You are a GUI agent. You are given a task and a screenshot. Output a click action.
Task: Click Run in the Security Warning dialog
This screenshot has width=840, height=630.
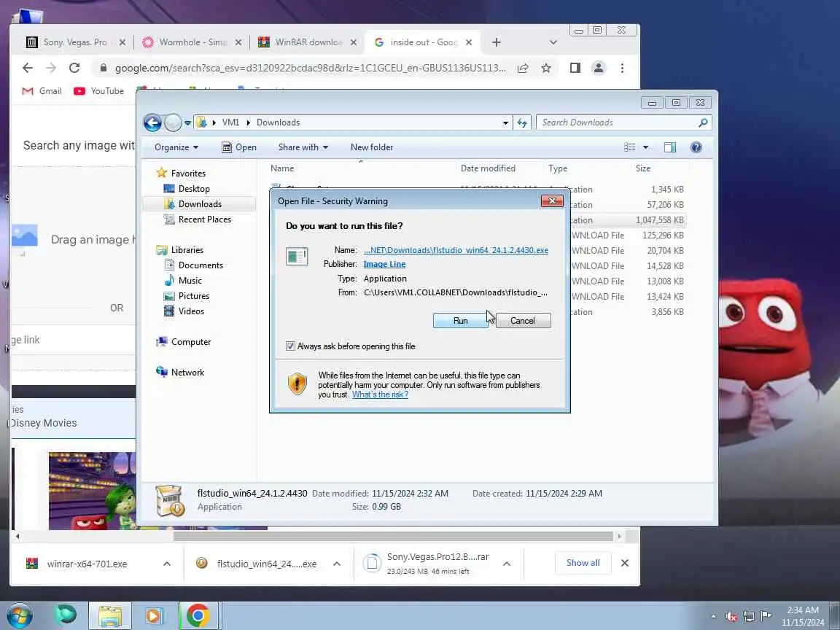[x=460, y=320]
